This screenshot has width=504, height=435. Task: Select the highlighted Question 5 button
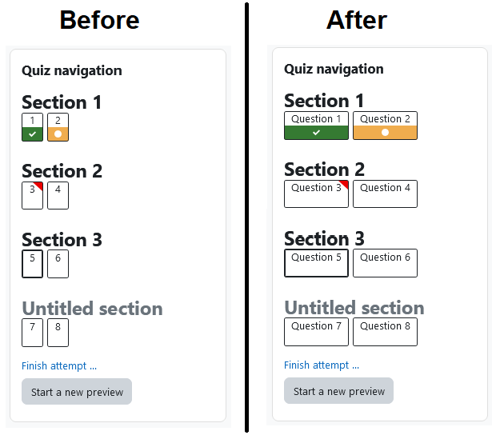click(316, 263)
